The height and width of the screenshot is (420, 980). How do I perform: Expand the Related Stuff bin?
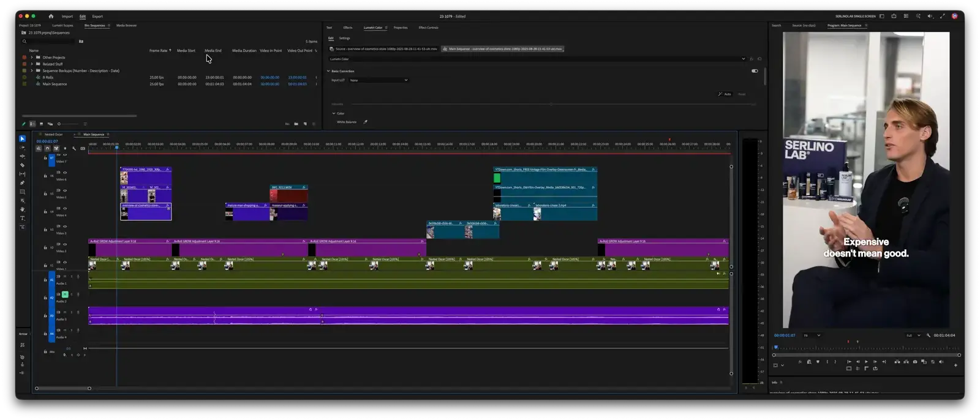(x=32, y=64)
